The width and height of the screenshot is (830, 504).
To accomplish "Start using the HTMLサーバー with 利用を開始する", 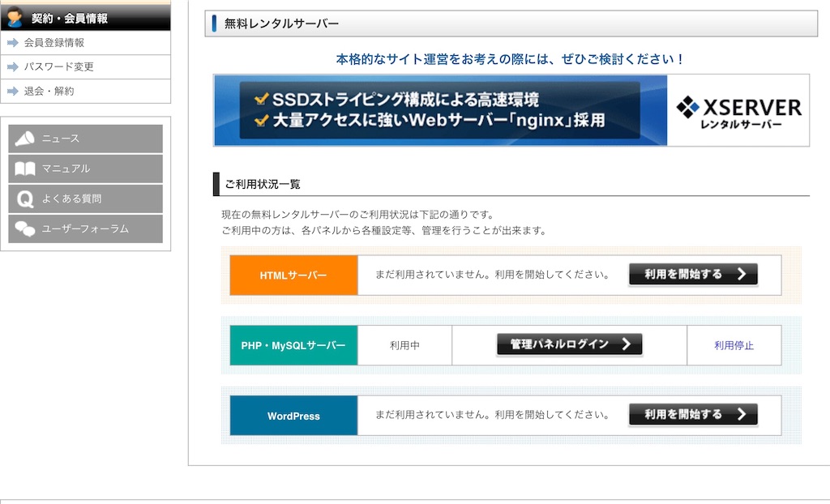I will coord(693,274).
